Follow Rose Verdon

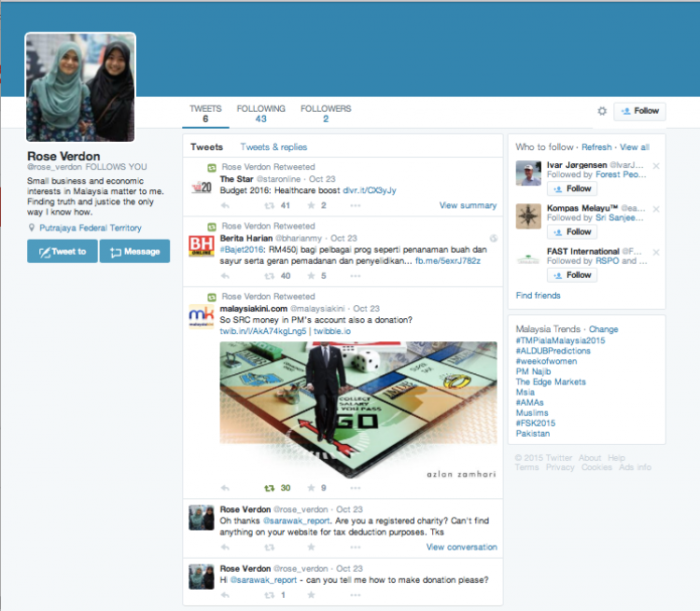click(639, 111)
